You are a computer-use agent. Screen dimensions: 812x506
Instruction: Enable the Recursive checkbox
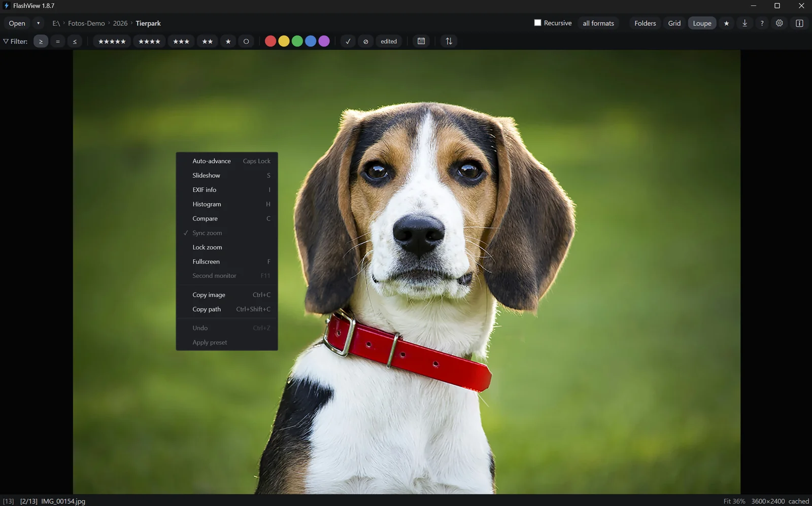[537, 23]
